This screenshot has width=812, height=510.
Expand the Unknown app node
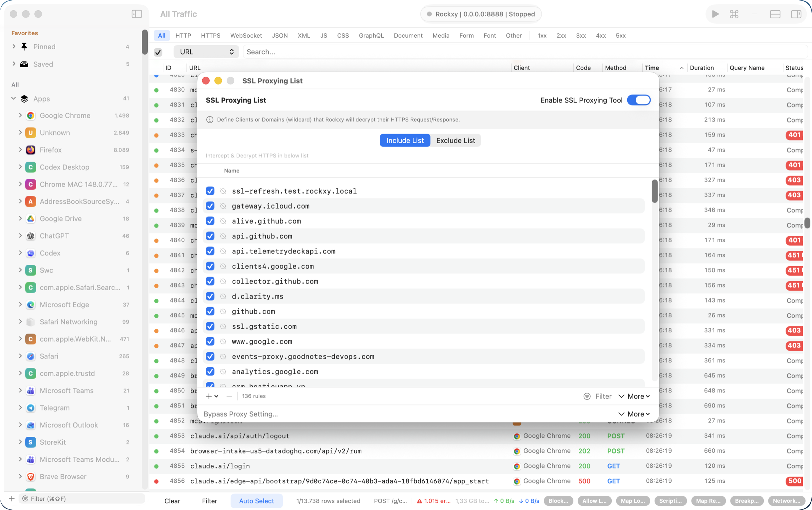click(20, 132)
